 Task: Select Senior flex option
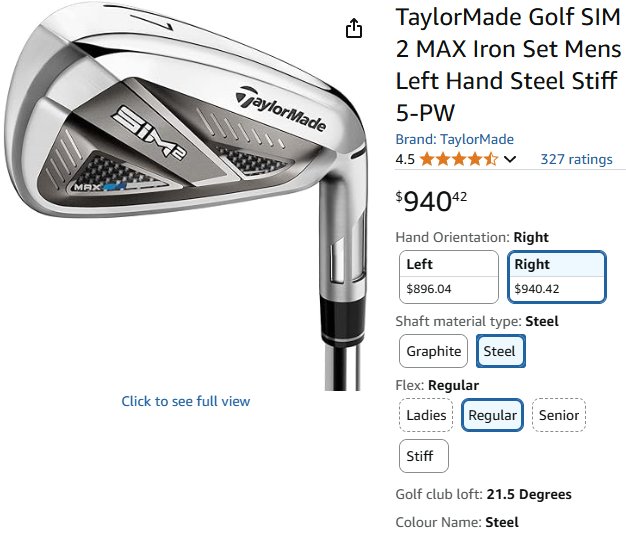click(559, 415)
